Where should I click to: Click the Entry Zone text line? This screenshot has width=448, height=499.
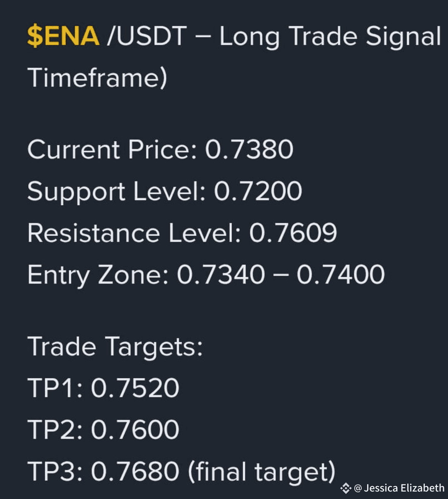coord(206,275)
